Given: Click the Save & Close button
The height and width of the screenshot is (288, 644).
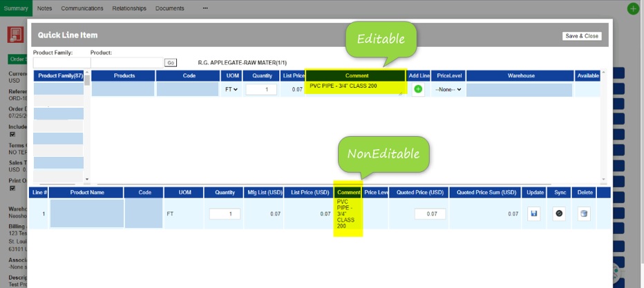Looking at the screenshot, I should click(x=582, y=36).
